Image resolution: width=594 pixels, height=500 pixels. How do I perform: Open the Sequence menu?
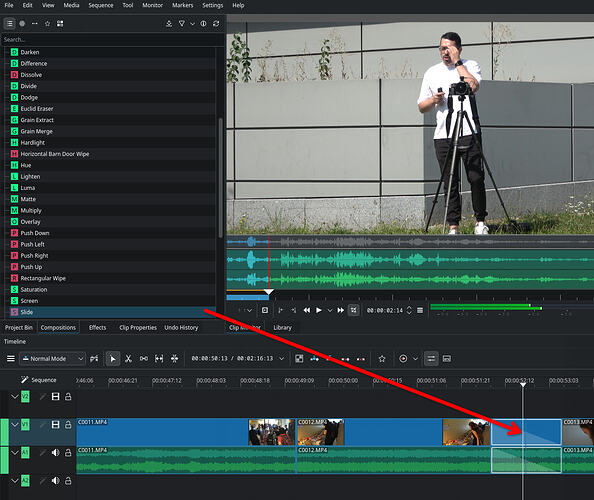coord(101,5)
